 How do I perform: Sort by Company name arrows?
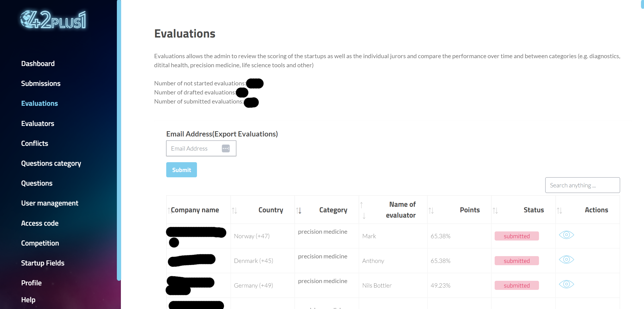[170, 210]
